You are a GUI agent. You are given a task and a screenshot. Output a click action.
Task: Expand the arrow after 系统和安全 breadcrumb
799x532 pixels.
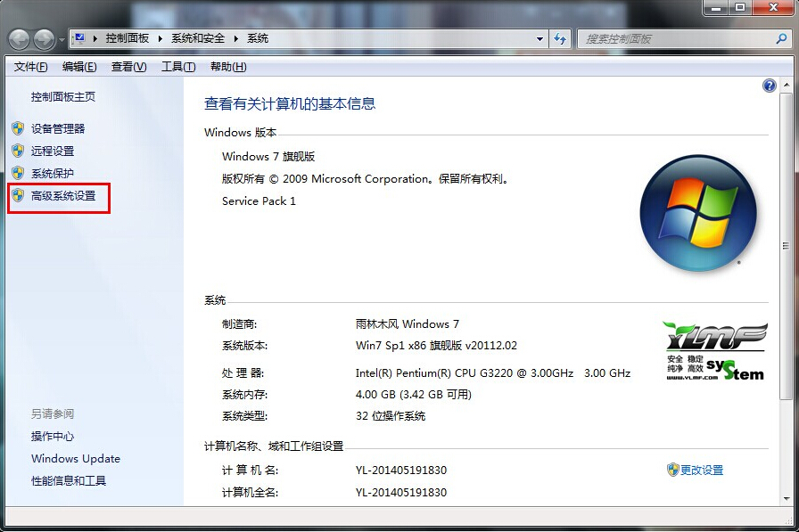[237, 39]
